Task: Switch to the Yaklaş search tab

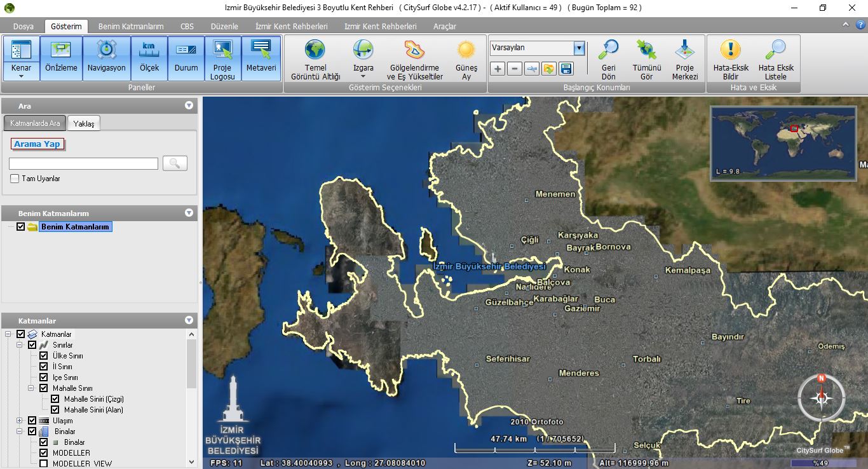Action: [x=84, y=123]
